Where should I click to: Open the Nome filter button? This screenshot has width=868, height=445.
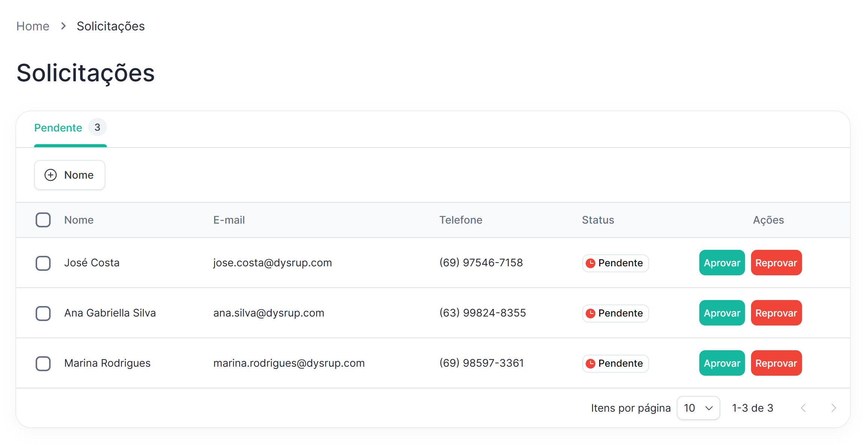click(x=70, y=175)
